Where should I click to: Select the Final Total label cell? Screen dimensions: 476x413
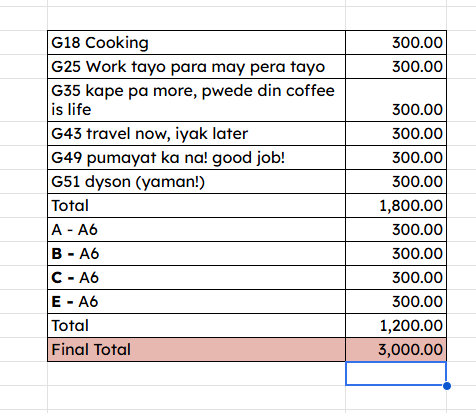tap(196, 350)
